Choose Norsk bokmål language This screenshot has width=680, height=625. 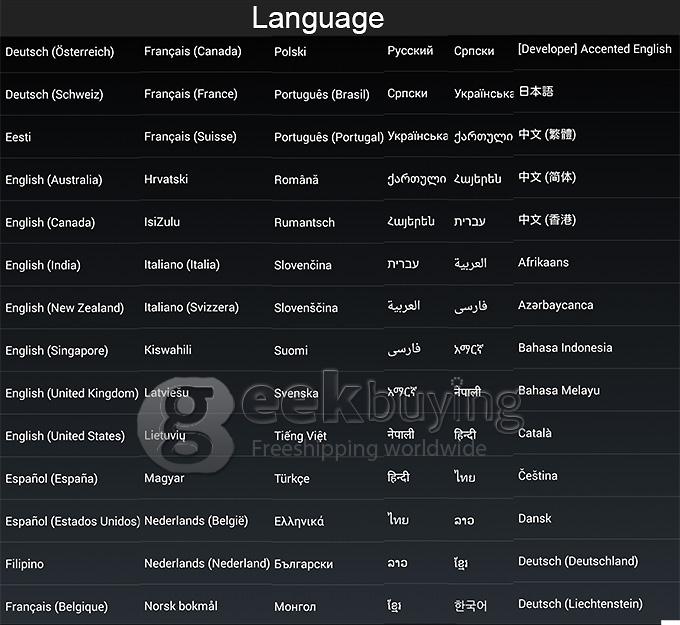coord(181,606)
